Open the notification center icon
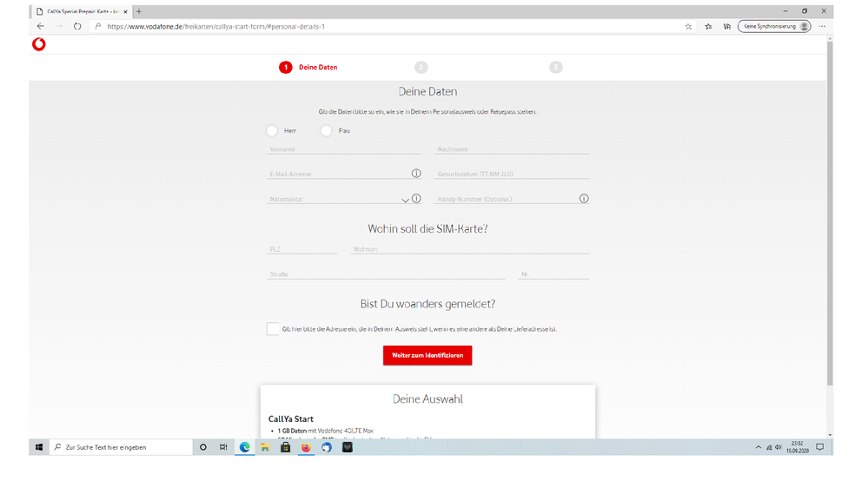The image size is (868, 488). coord(820,447)
